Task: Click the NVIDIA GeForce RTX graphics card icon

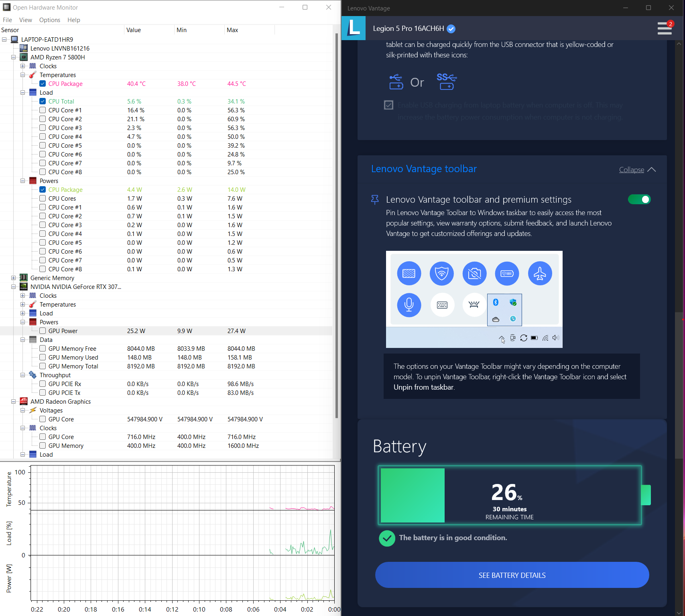Action: pos(24,287)
